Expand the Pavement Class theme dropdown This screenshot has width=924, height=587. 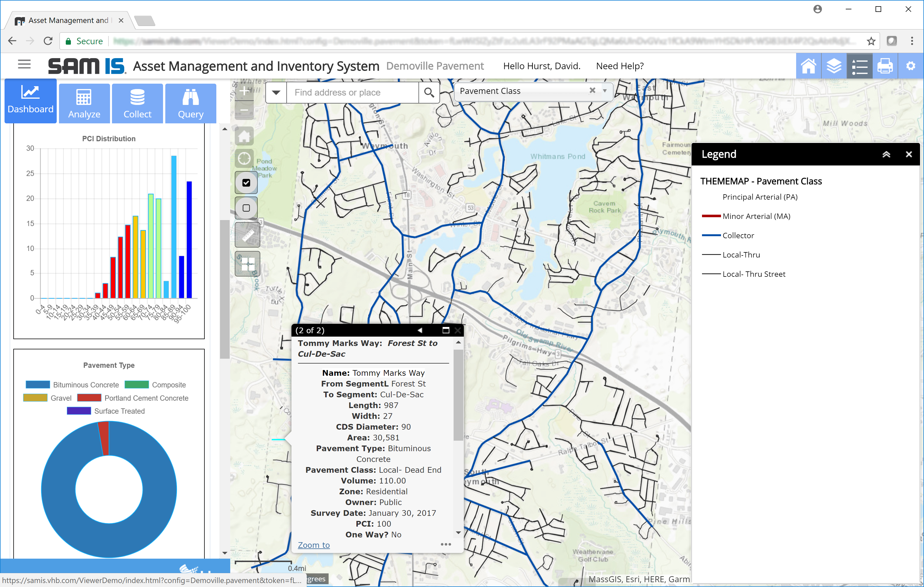click(605, 91)
